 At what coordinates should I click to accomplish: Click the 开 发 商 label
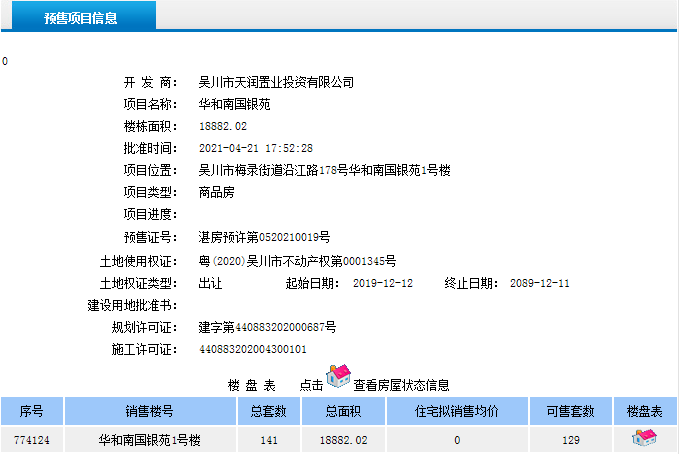point(150,82)
